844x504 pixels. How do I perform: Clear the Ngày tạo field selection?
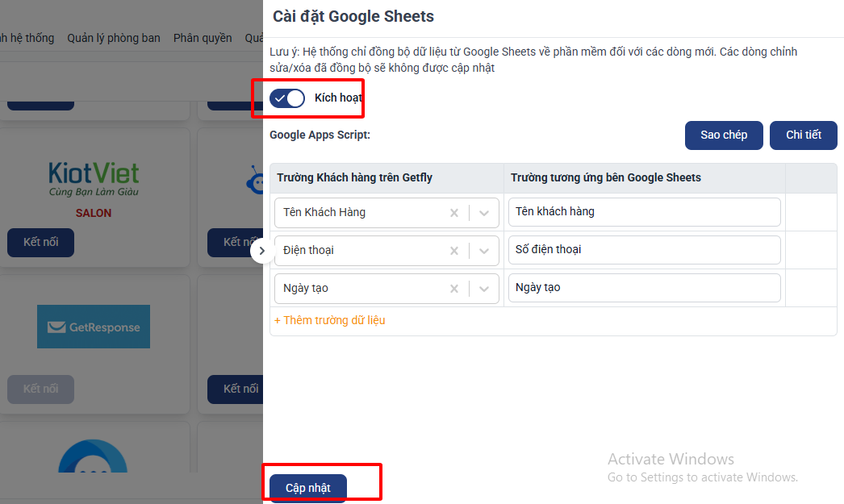[454, 289]
